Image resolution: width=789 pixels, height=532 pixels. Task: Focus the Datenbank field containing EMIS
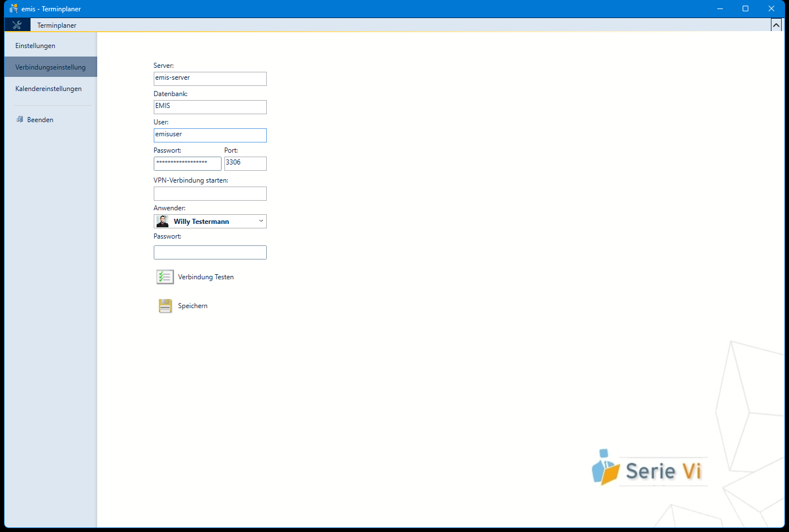pos(210,107)
